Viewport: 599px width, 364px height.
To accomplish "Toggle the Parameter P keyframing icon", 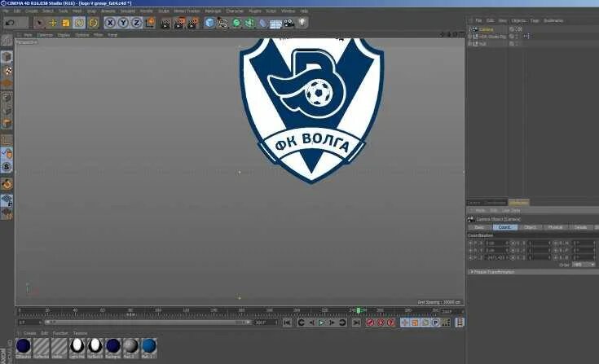I will (x=435, y=322).
